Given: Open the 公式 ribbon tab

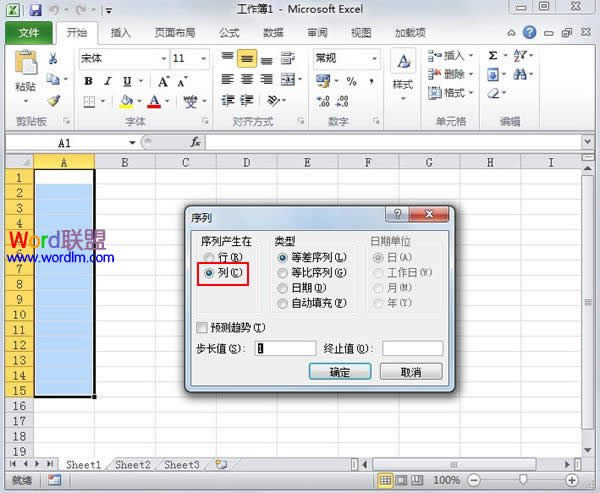Looking at the screenshot, I should (x=229, y=33).
